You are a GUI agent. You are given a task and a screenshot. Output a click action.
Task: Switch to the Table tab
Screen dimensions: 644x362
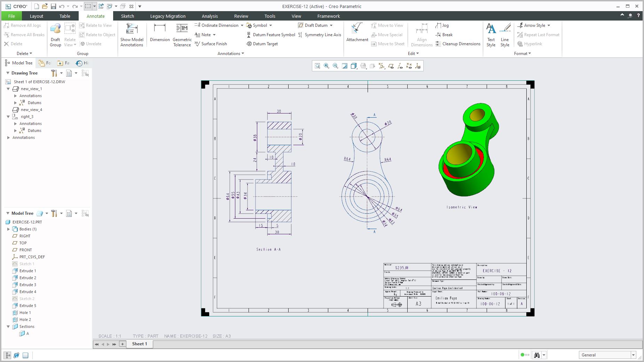(65, 16)
